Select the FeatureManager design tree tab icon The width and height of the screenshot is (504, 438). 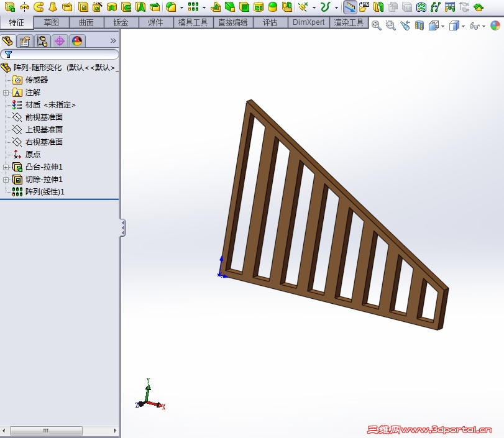pyautogui.click(x=8, y=41)
